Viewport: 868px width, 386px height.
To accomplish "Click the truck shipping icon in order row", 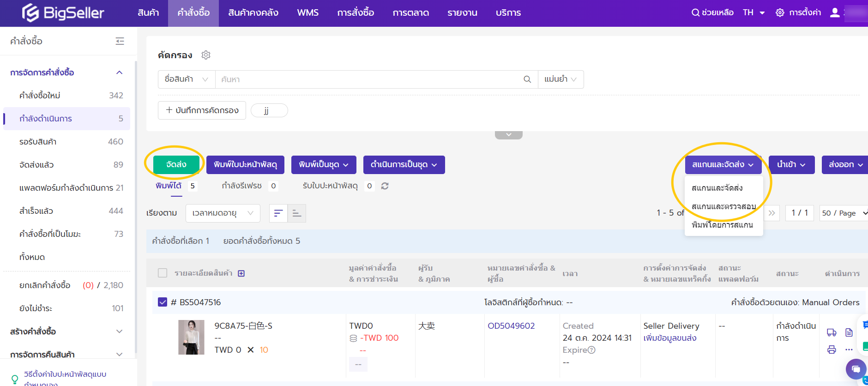I will 832,332.
